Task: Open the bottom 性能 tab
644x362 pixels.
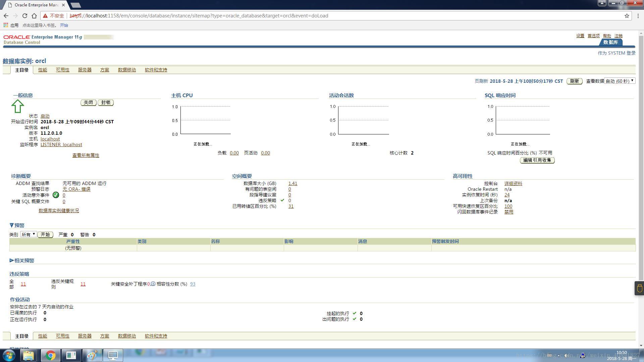Action: pyautogui.click(x=43, y=336)
